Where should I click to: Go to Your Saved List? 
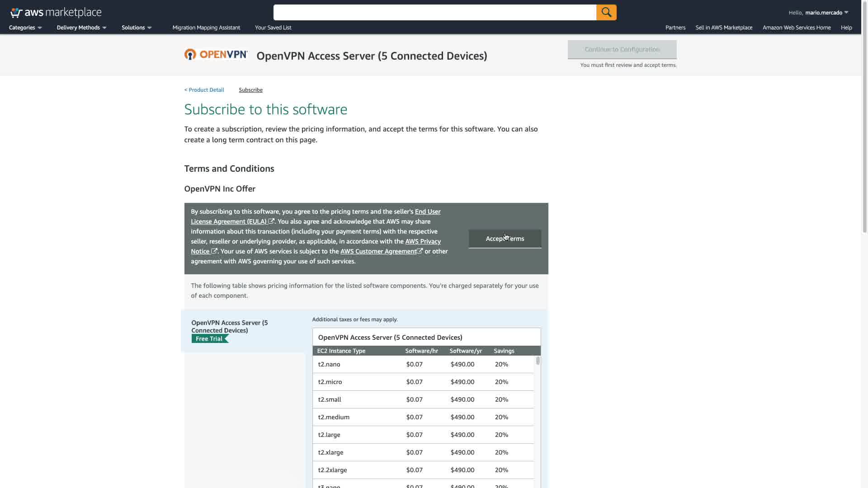point(273,28)
